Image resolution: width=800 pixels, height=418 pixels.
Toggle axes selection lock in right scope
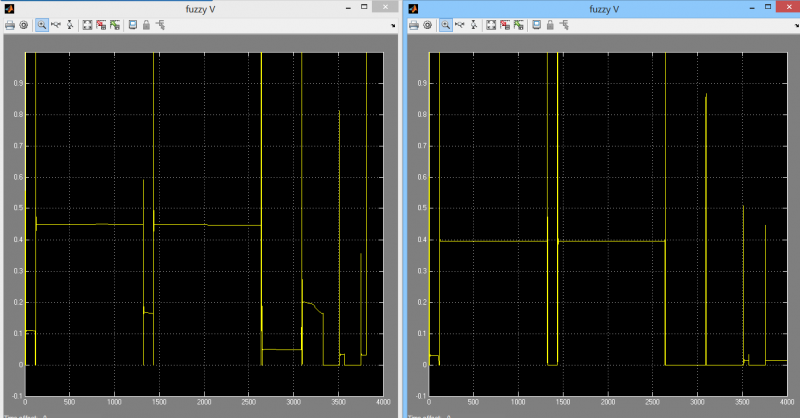pos(550,25)
